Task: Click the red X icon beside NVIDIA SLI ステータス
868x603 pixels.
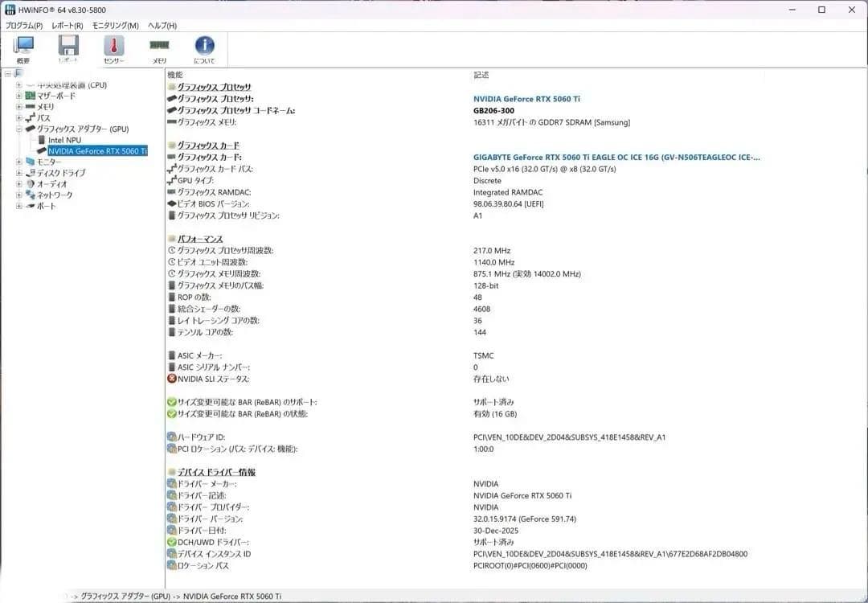Action: [x=172, y=379]
